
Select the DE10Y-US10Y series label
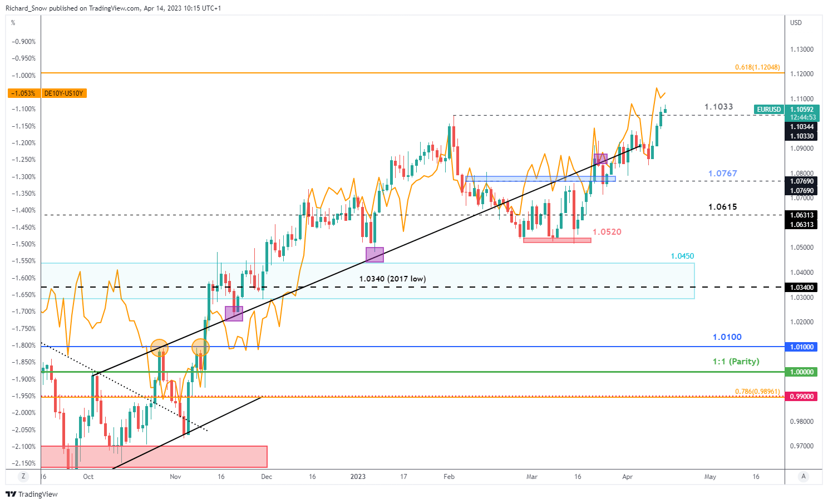click(63, 93)
